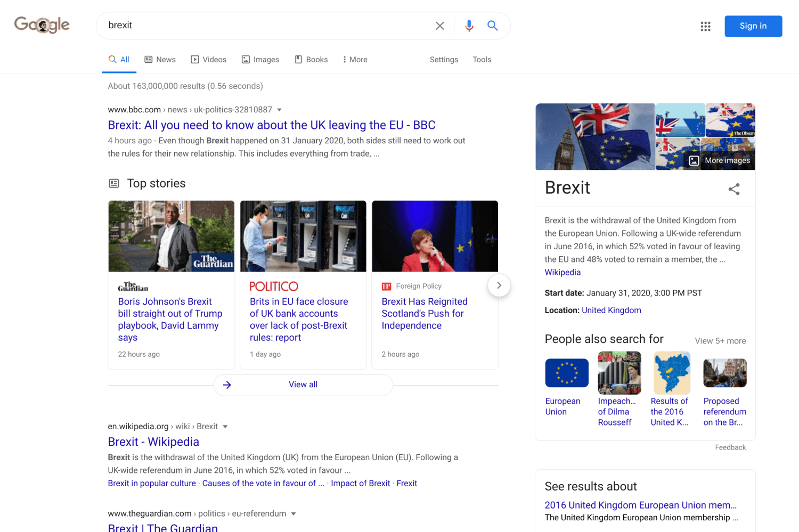Open More images in the Brexit panel
Image resolution: width=799 pixels, height=532 pixels.
tap(720, 160)
